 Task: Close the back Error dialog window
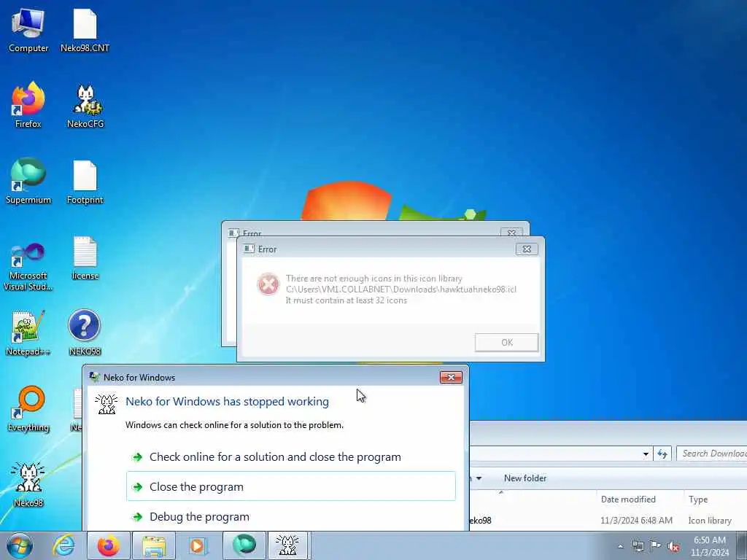tap(511, 233)
